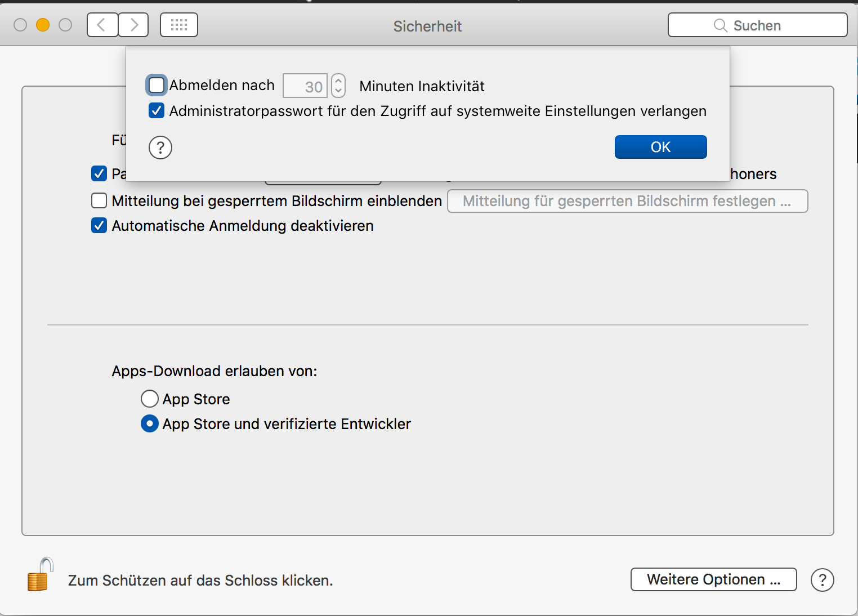
Task: Click Mitteilung für gesperrten Bildschirm festlegen
Action: click(x=627, y=201)
